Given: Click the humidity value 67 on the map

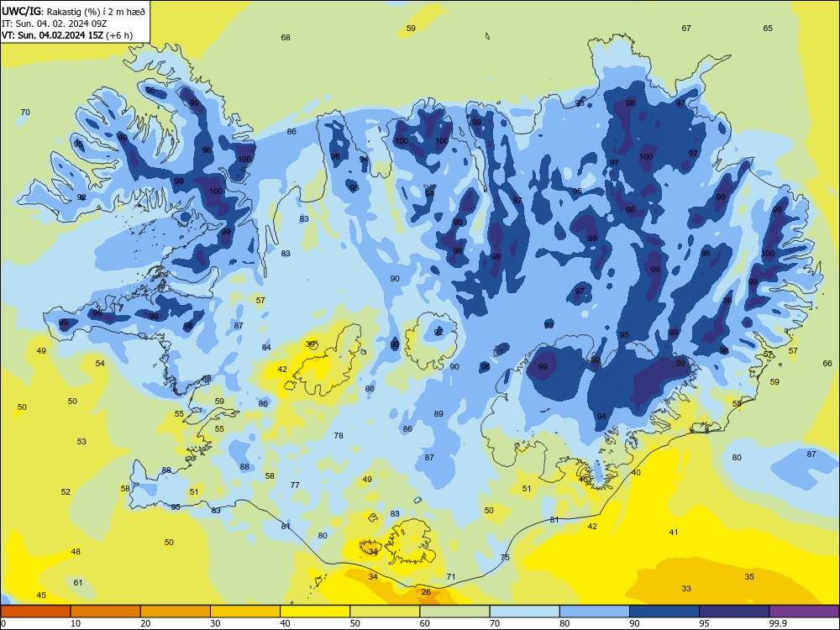Looking at the screenshot, I should (x=686, y=29).
